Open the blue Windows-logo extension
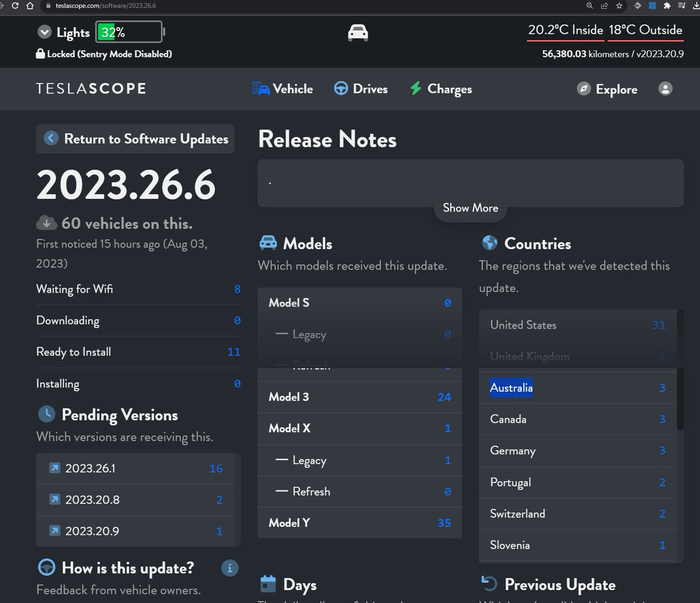 (x=653, y=5)
